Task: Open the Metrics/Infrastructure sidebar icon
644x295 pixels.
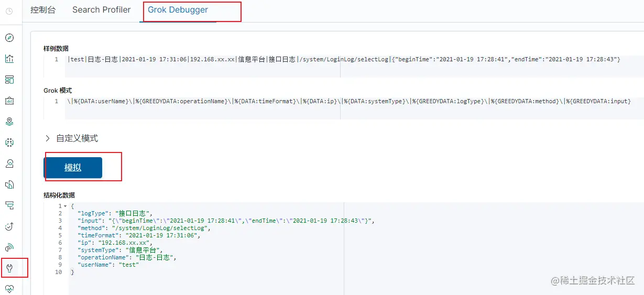Action: [x=9, y=163]
